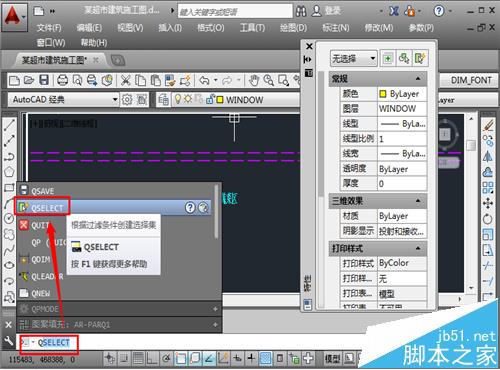Select the Line draw tool

point(9,124)
